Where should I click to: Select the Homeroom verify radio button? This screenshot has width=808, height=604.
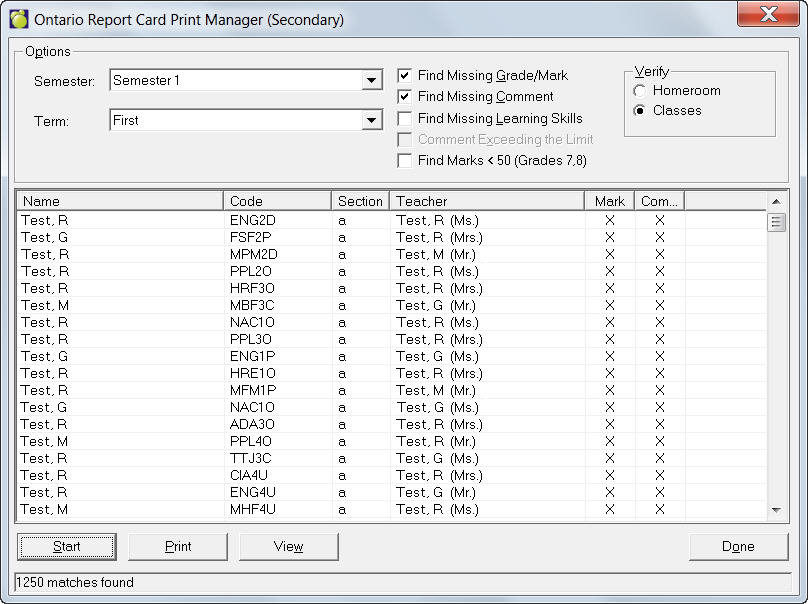pos(640,91)
